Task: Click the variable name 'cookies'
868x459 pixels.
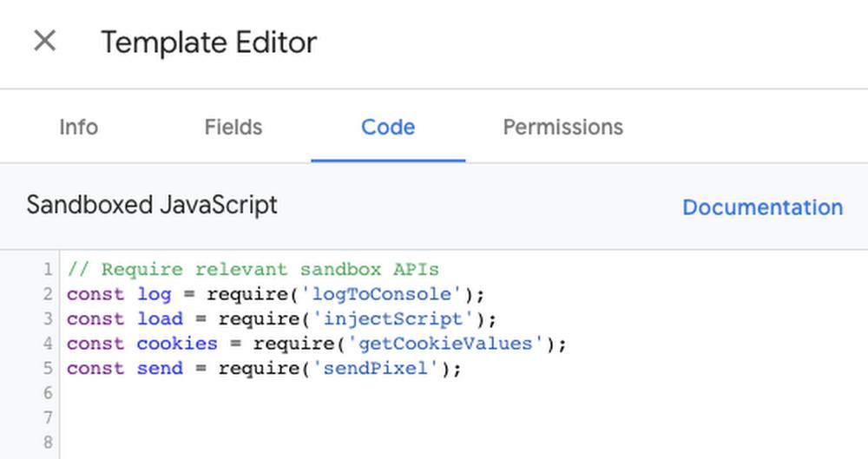Action: click(x=177, y=344)
